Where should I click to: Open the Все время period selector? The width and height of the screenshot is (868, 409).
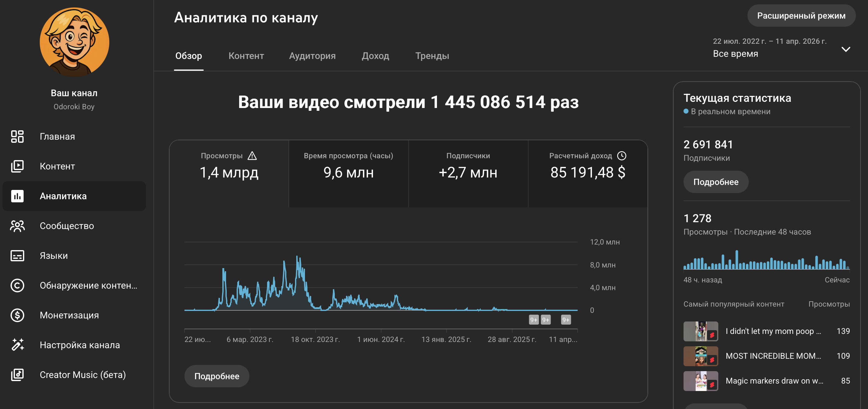(735, 54)
